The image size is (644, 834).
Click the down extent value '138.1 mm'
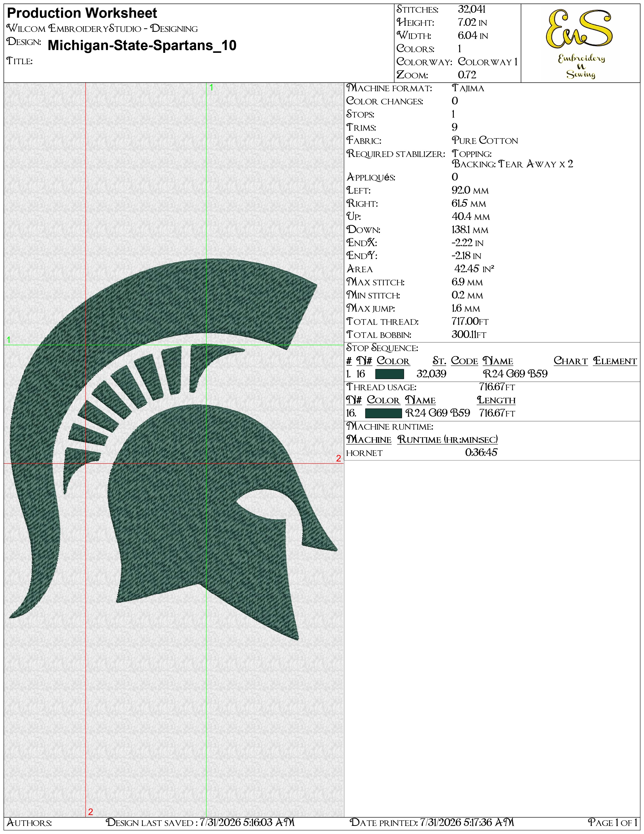[x=470, y=230]
